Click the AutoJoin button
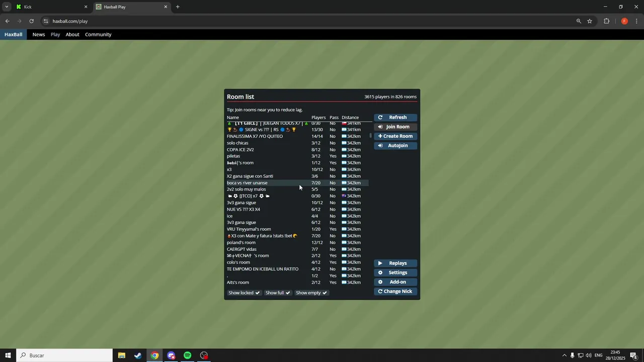This screenshot has height=362, width=644. (395, 146)
